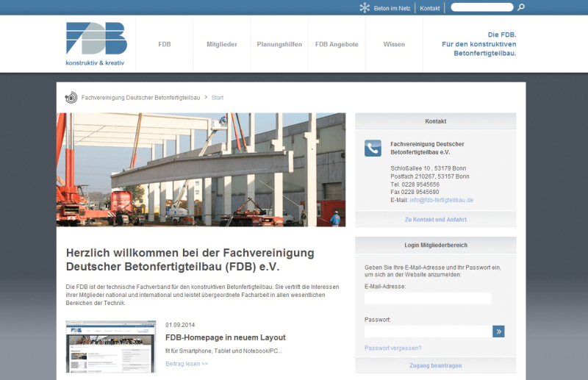
Task: Click the snowflake icon beside Beton im Netz
Action: (x=365, y=8)
